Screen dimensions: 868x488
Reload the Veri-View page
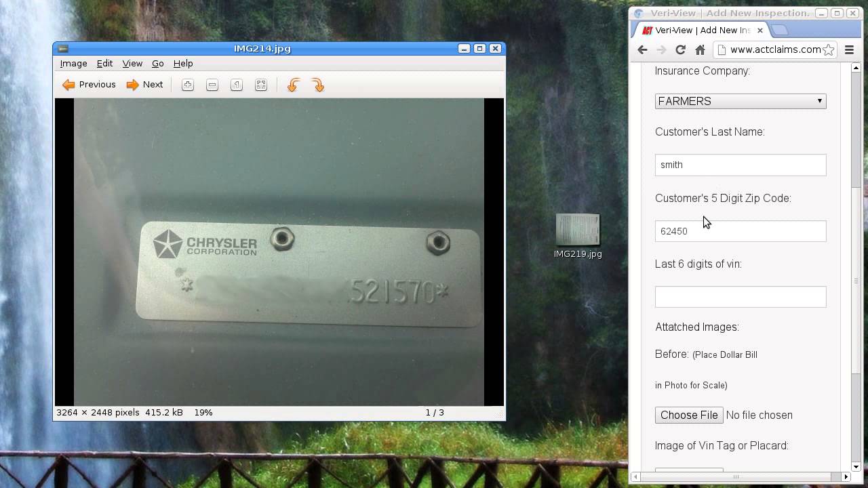[680, 49]
